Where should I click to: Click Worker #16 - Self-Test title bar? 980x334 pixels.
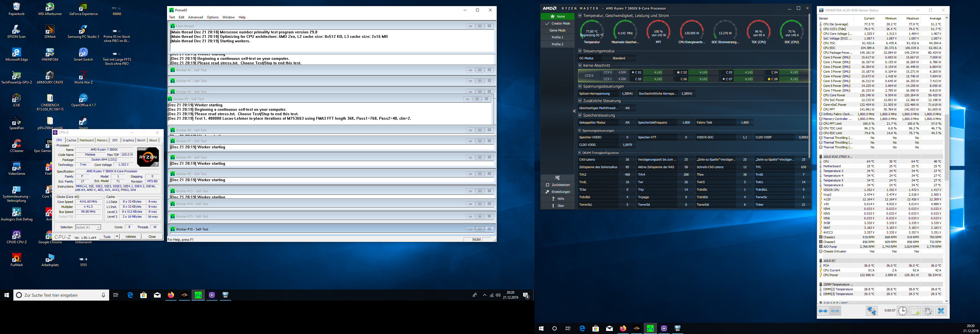coord(332,229)
